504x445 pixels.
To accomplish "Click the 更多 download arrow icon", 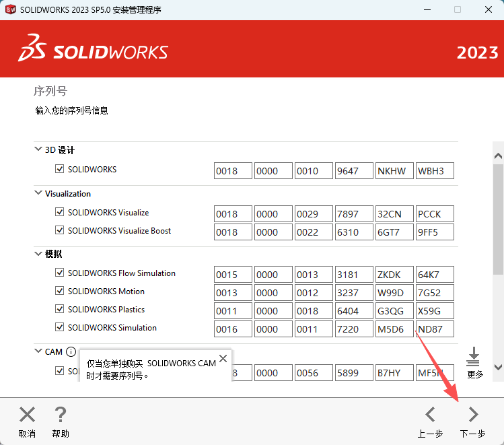I will coord(474,356).
